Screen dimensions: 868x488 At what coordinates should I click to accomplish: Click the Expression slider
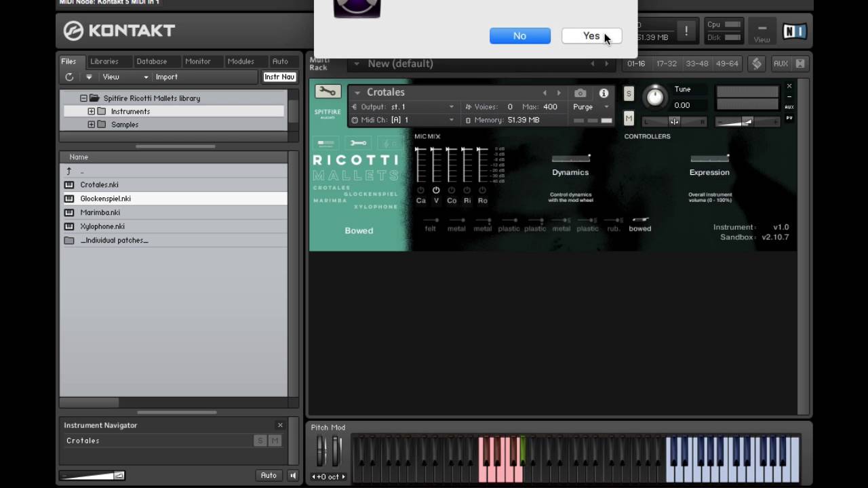coord(709,159)
